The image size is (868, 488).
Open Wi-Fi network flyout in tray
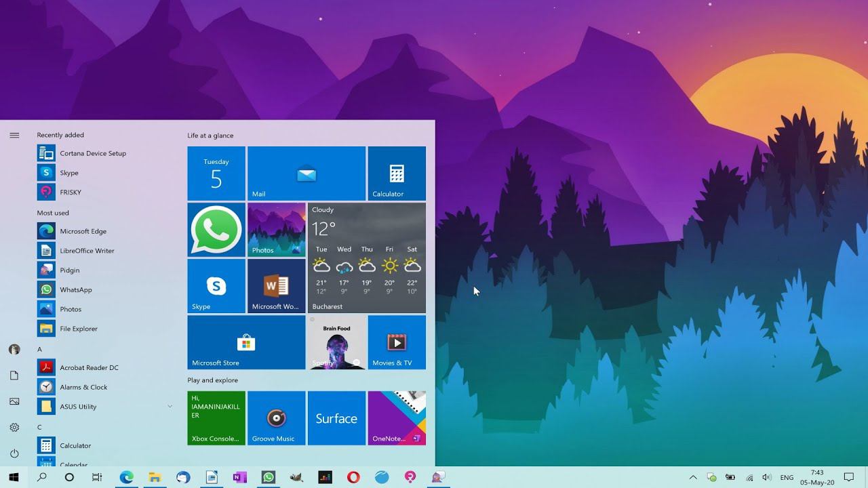click(749, 477)
